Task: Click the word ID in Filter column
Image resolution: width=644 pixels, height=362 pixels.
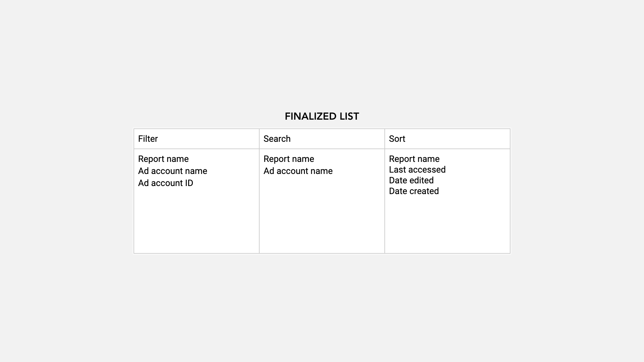Action: [189, 183]
